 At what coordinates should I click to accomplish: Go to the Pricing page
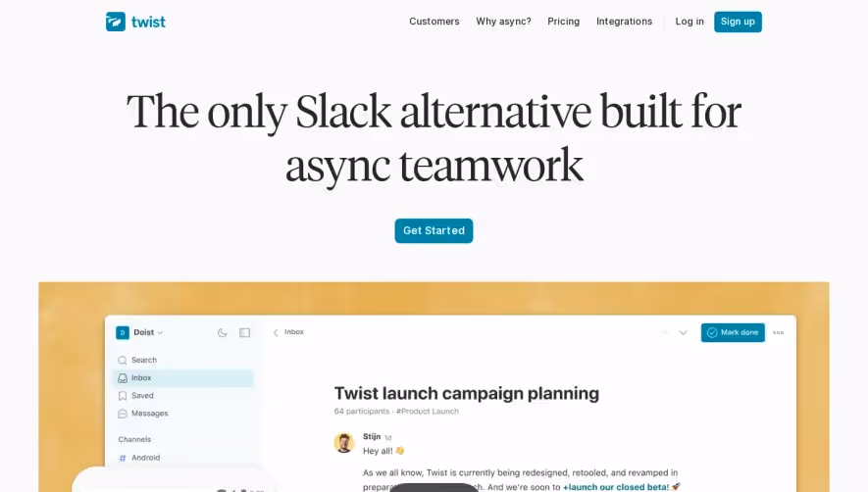pos(564,22)
